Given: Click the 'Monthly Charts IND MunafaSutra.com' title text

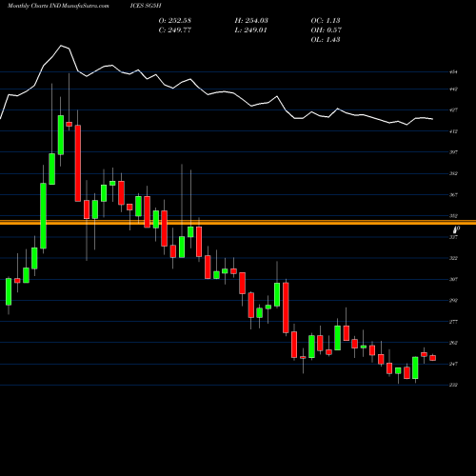Looking at the screenshot, I should [58, 6].
